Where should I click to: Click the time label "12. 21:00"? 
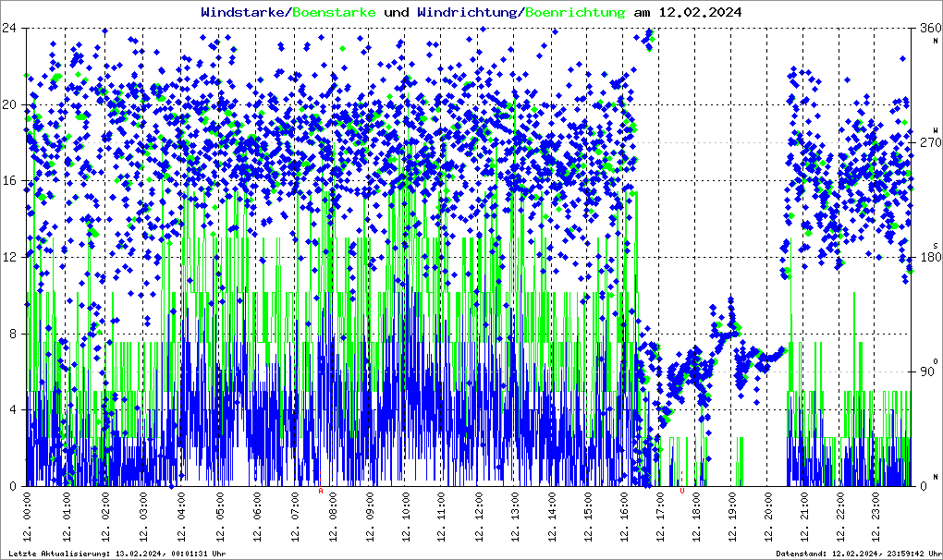(x=803, y=516)
